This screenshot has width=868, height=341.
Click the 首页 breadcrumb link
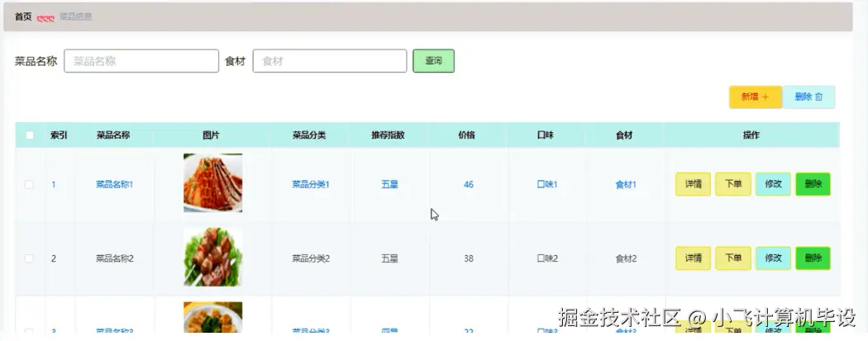(23, 17)
